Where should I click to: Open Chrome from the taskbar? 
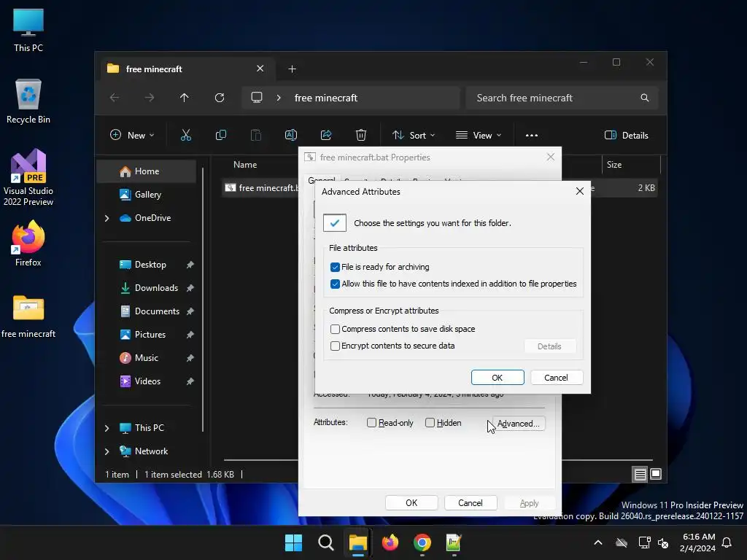(422, 542)
